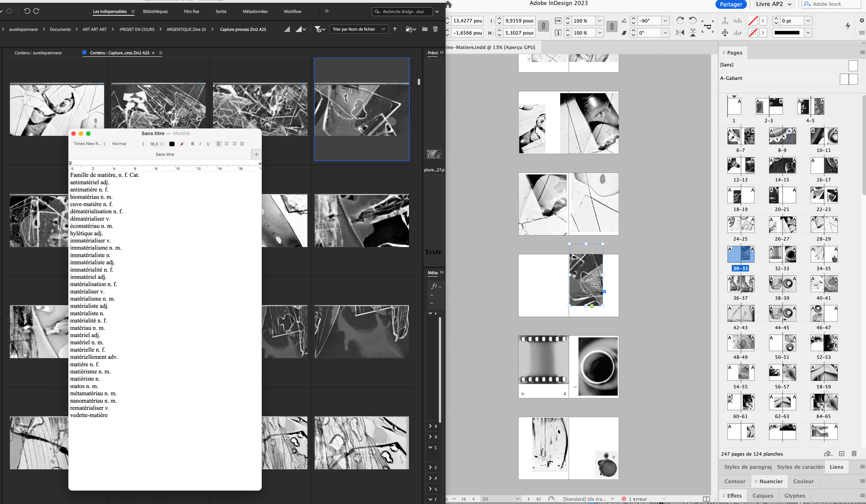The width and height of the screenshot is (866, 504).
Task: Expand the rotation angle -90° dropdown
Action: coord(665,21)
